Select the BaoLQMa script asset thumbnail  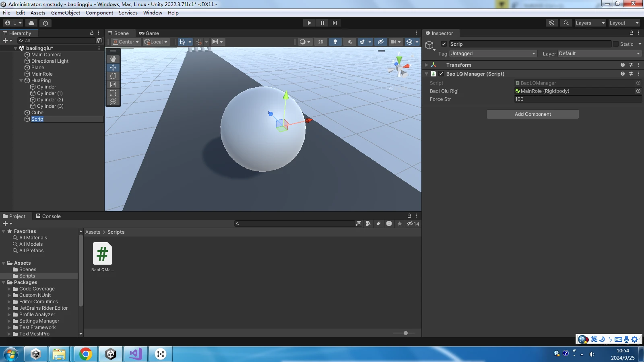coord(102,254)
